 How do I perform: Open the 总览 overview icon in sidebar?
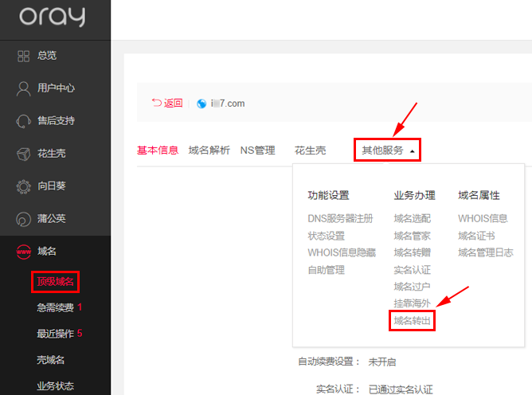coord(24,56)
